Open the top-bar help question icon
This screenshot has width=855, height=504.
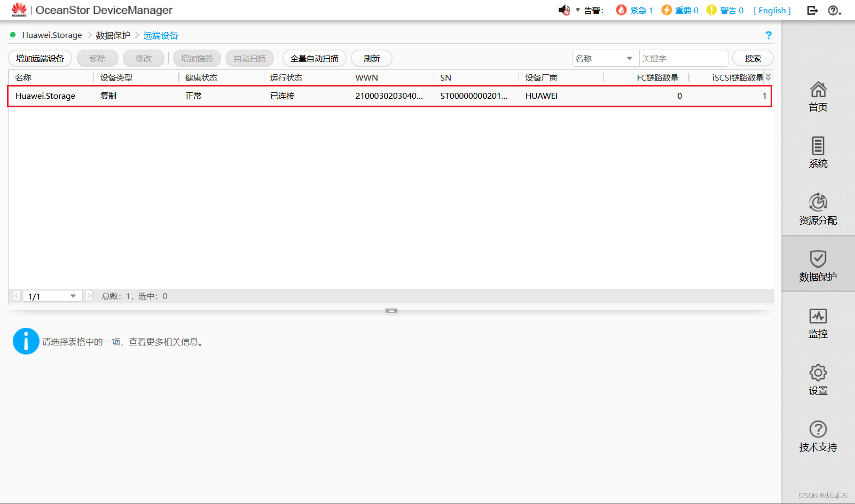pyautogui.click(x=834, y=10)
